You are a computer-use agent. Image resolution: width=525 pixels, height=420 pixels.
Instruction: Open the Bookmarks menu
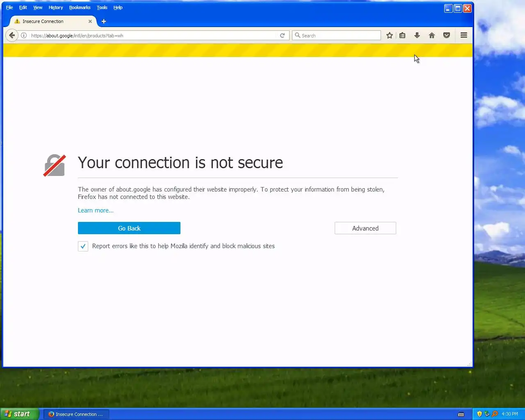point(80,7)
